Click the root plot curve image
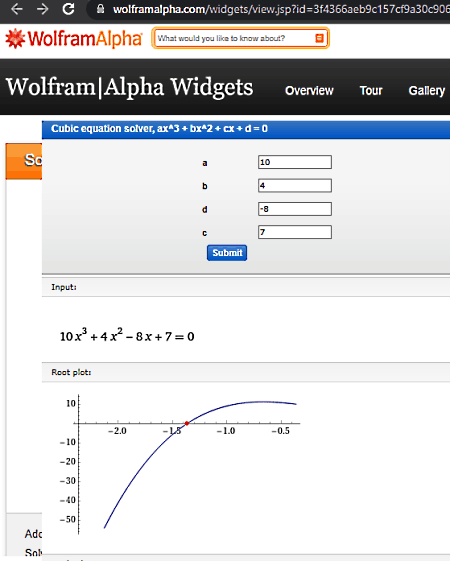This screenshot has height=561, width=450. [x=180, y=464]
